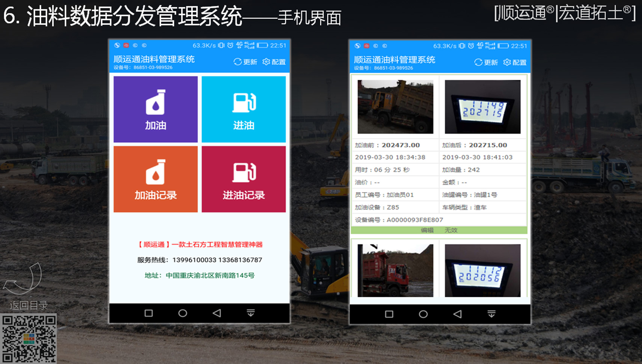The image size is (642, 364).
Task: Click the 返回目录 return arrow icon
Action: coord(23,278)
